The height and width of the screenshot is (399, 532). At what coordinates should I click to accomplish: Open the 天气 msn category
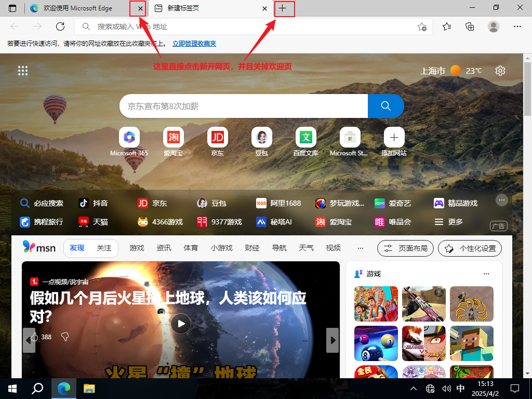coord(306,248)
